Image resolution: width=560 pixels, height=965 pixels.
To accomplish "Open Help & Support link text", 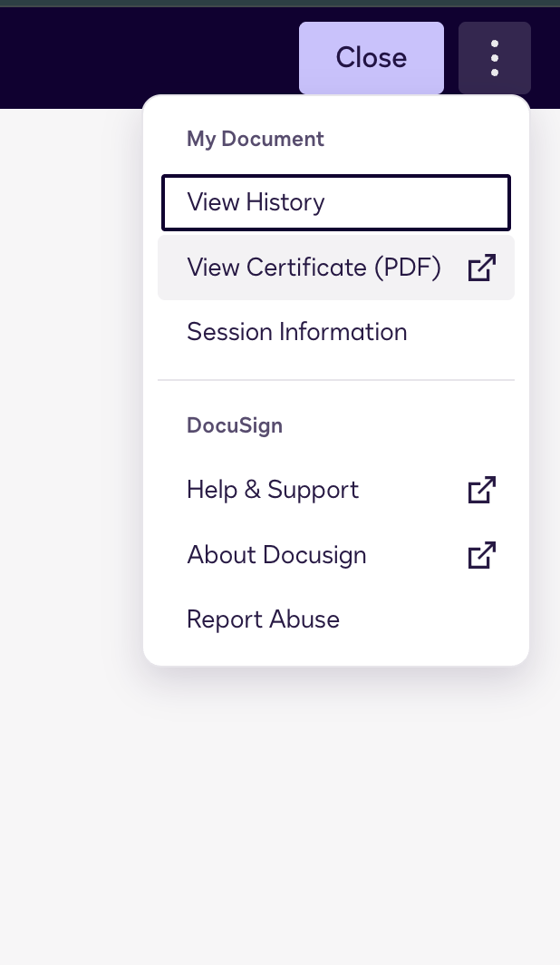I will tap(273, 490).
